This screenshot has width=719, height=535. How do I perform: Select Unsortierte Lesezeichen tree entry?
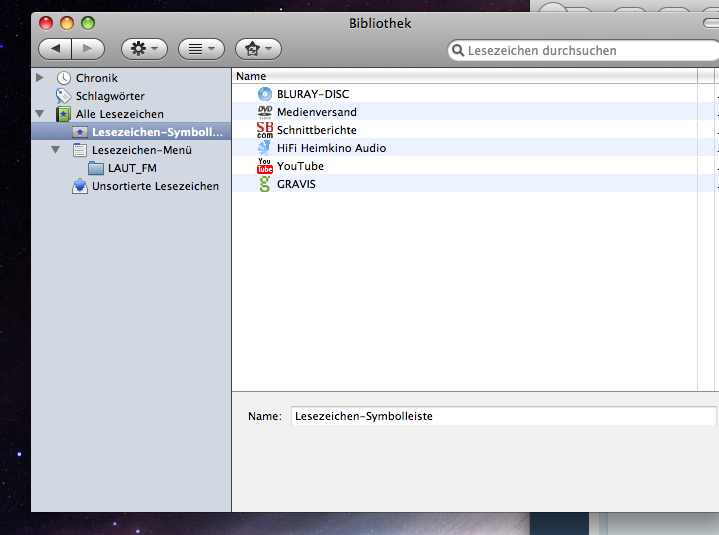[155, 186]
